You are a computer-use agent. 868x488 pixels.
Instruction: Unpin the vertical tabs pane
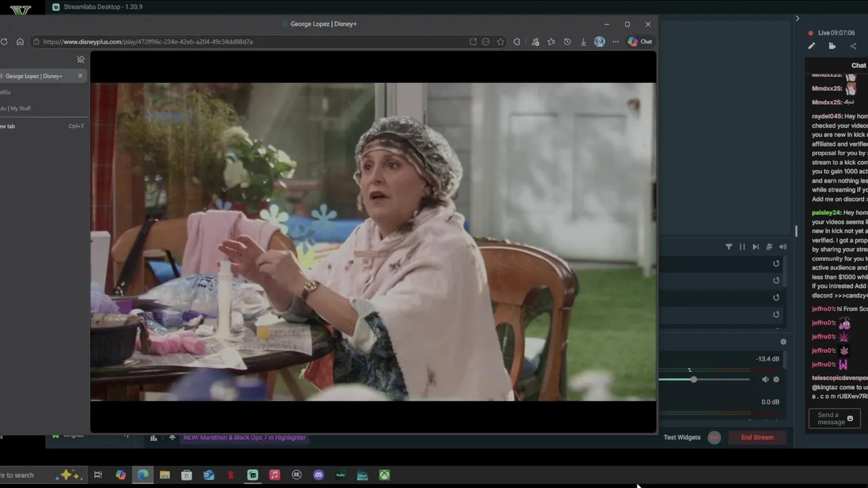pyautogui.click(x=81, y=60)
